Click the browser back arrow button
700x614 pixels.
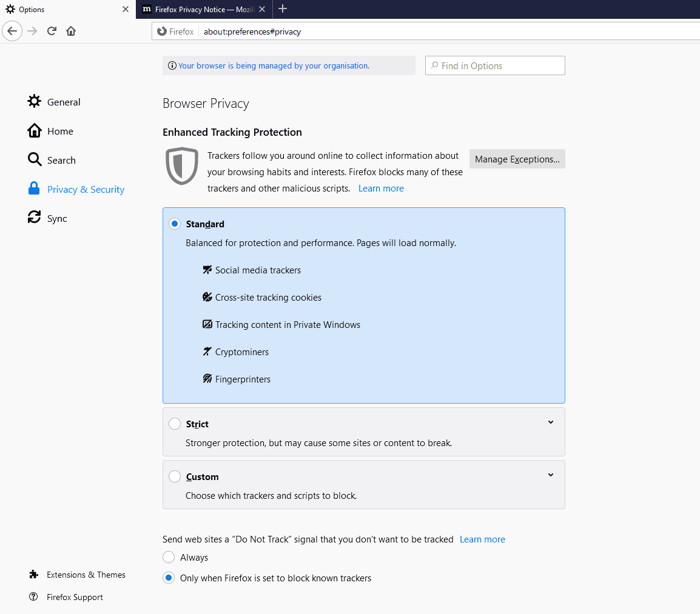pyautogui.click(x=12, y=31)
